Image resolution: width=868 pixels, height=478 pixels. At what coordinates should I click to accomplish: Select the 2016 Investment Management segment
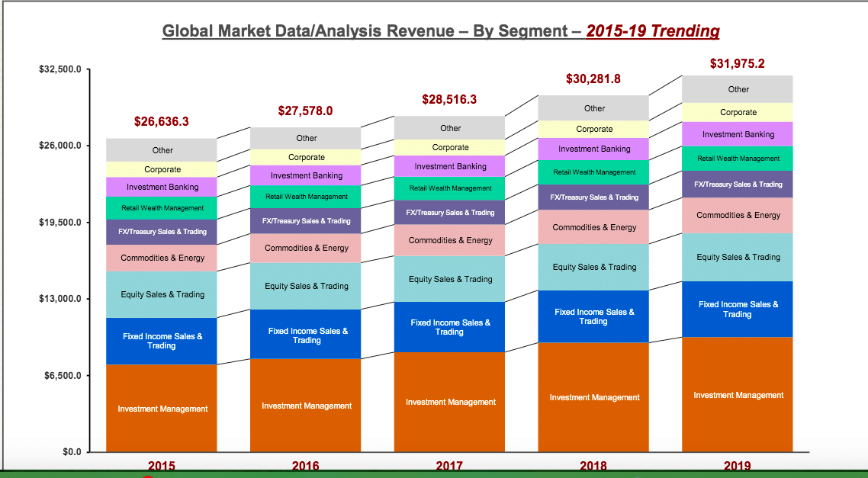tap(306, 406)
